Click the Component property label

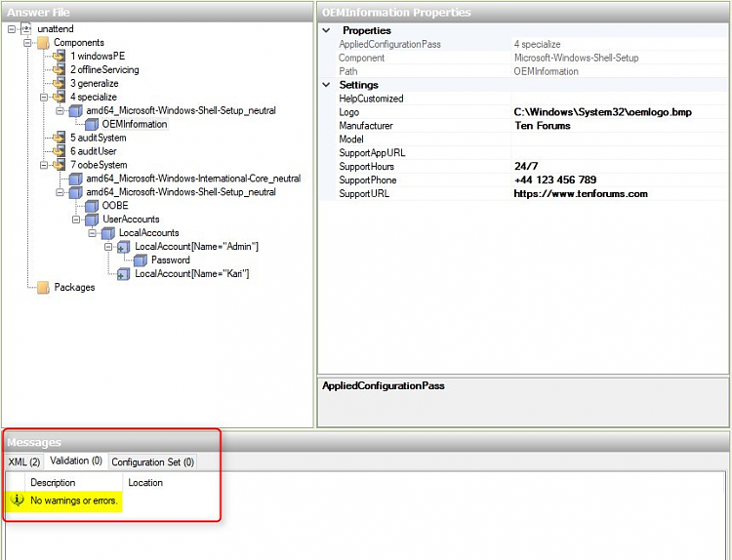pos(362,58)
